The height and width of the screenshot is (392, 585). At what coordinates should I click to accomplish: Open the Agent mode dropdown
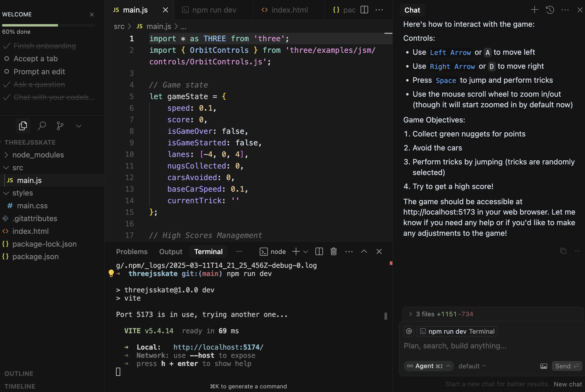(429, 366)
